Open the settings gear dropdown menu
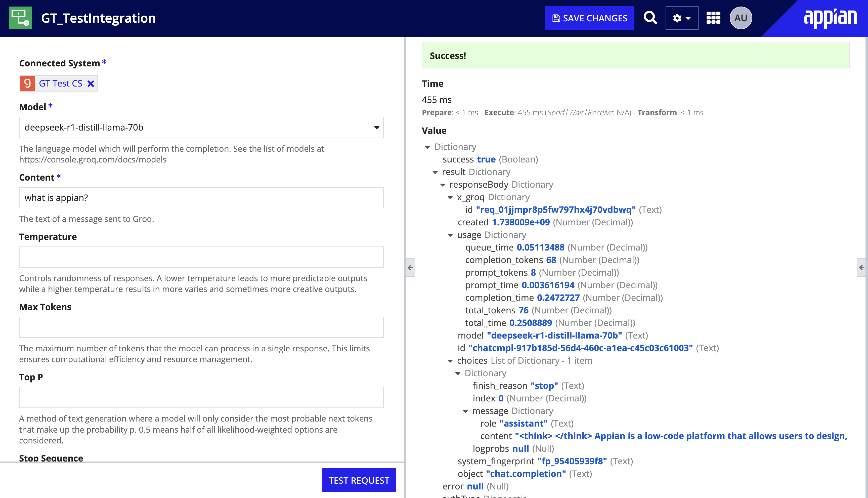This screenshot has width=868, height=498. pyautogui.click(x=682, y=18)
